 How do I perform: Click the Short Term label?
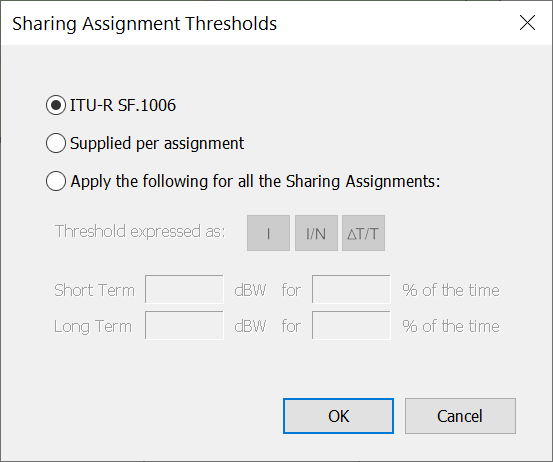click(x=94, y=290)
